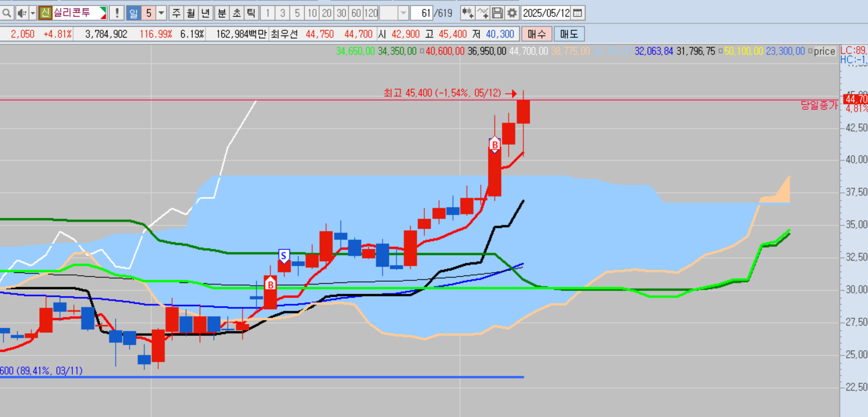Click the red current price tag on axis
The width and height of the screenshot is (868, 417).
point(856,99)
